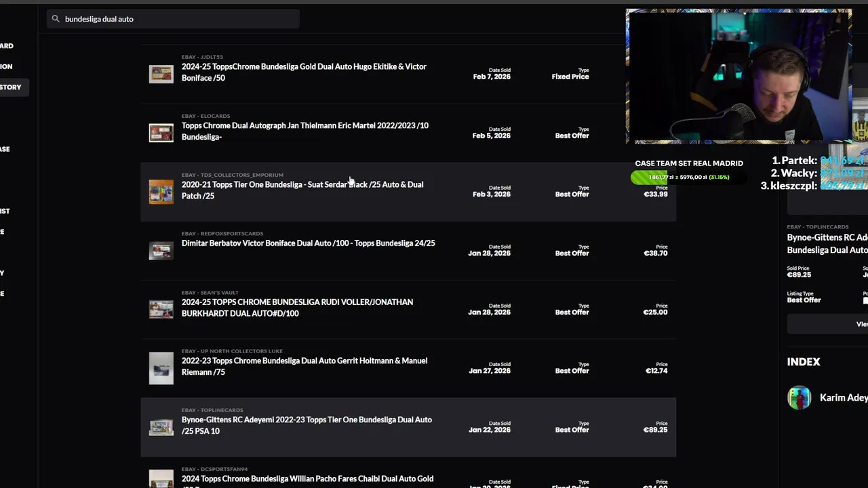Viewport: 868px width, 488px height.
Task: Click seller label EBAY - UP NORTH COLLECTORS LUKE
Action: pyautogui.click(x=232, y=351)
